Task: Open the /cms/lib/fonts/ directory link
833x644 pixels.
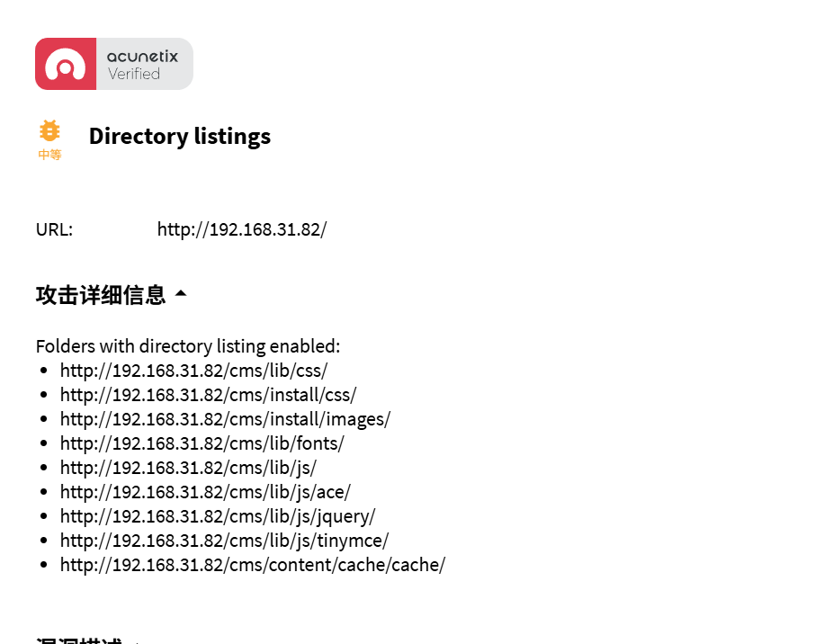Action: click(x=202, y=443)
